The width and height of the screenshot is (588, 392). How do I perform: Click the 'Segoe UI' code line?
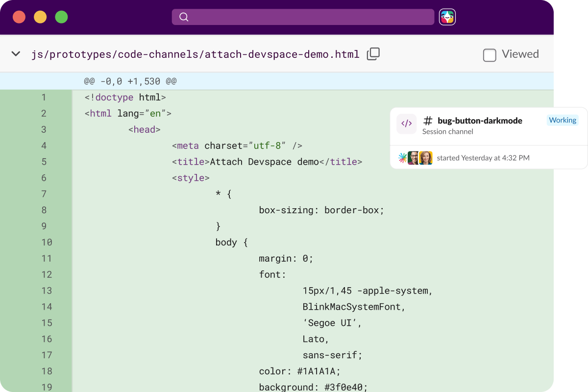click(x=332, y=323)
